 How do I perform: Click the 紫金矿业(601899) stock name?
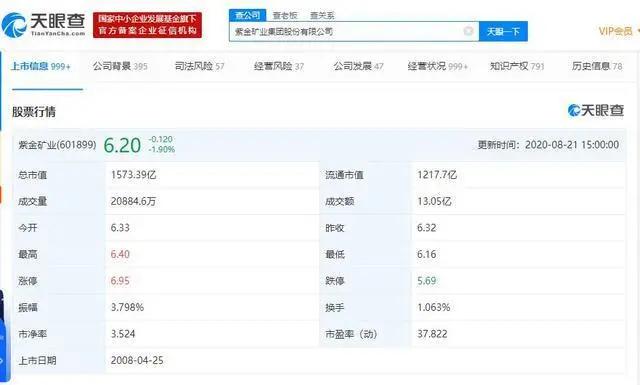57,145
